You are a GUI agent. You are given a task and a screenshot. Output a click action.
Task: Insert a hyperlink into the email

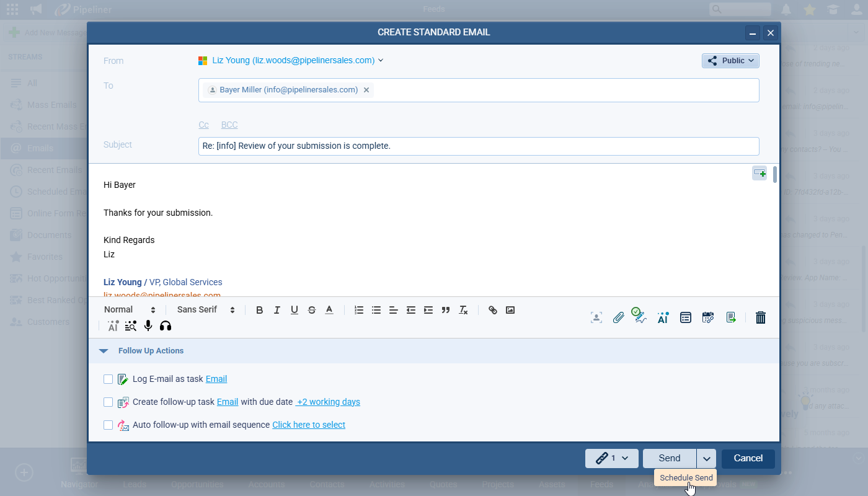coord(493,310)
